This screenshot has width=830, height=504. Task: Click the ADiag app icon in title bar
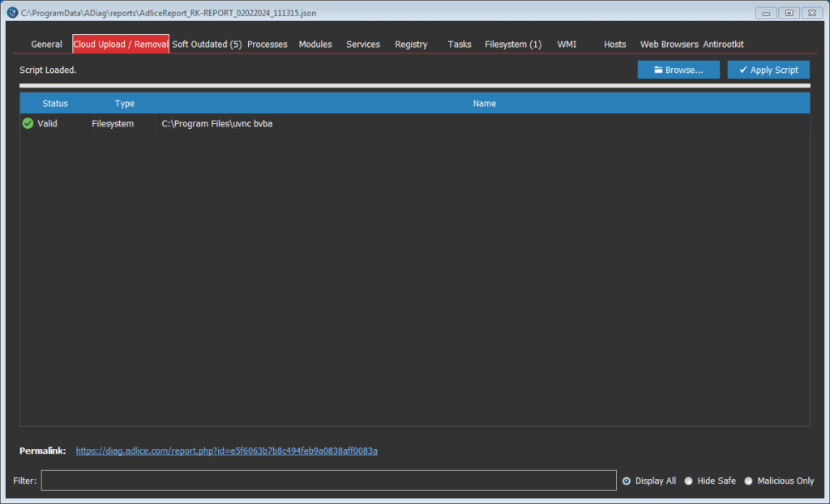click(x=12, y=13)
